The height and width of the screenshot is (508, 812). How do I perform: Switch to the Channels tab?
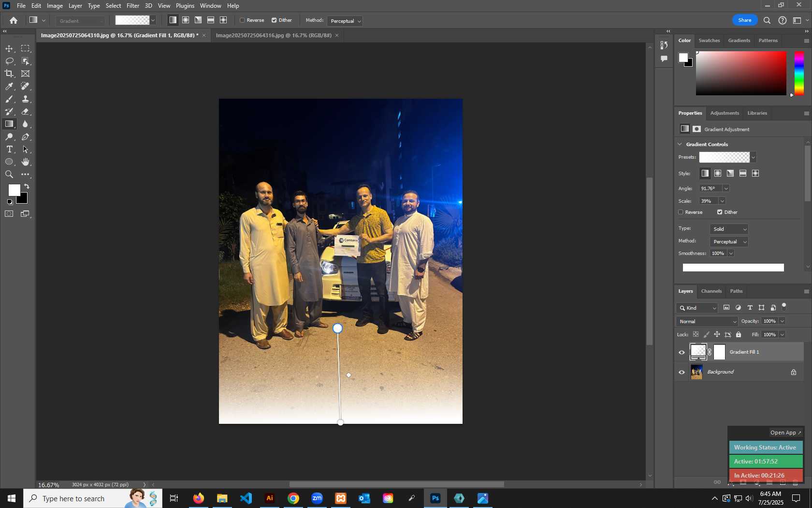(x=711, y=291)
